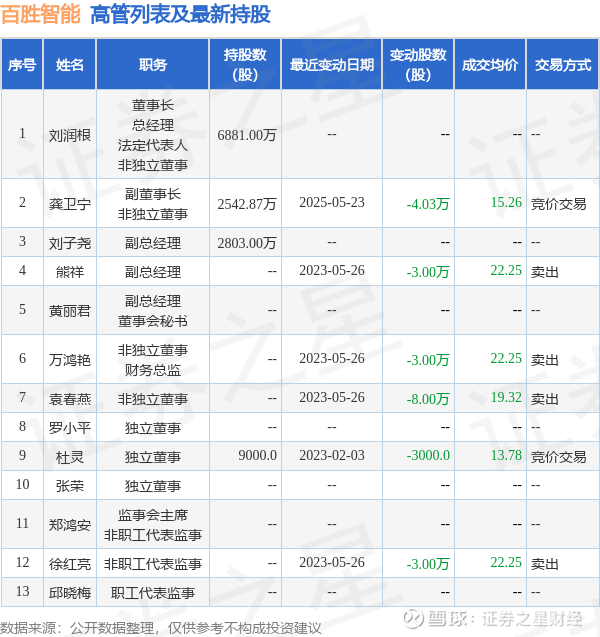Click the 高管列表及最新持股 heading
This screenshot has height=637, width=600.
pos(180,14)
